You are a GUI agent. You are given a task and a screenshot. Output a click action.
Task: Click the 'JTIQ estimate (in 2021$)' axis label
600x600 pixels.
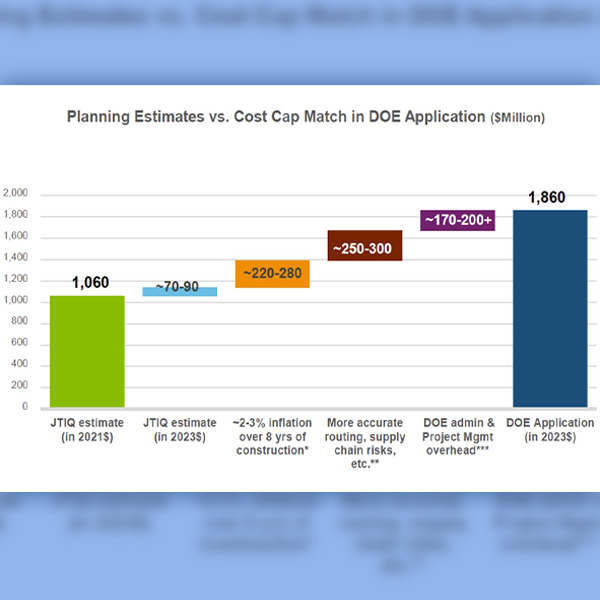click(88, 430)
